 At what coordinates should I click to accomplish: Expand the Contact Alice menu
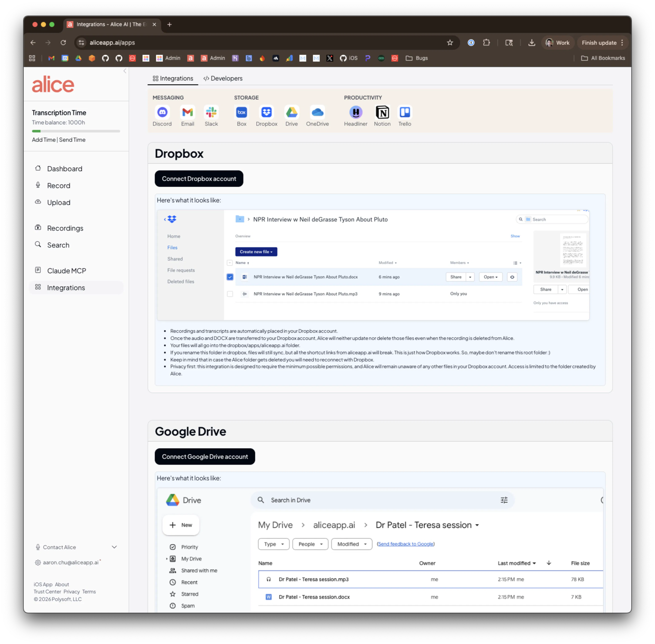pyautogui.click(x=76, y=547)
